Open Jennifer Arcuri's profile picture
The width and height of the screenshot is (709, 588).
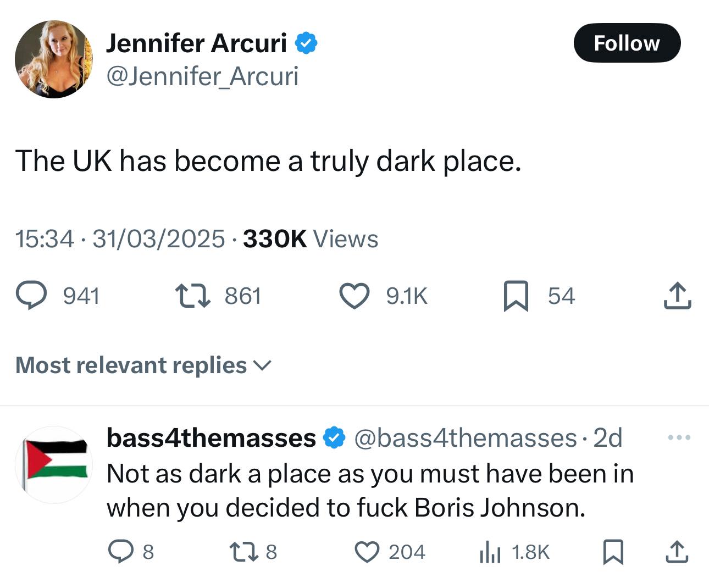click(x=54, y=59)
